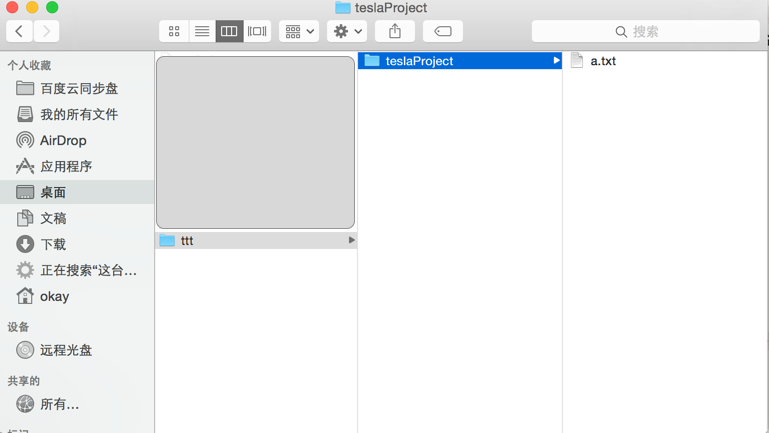Switch to list view mode
The width and height of the screenshot is (769, 433).
[201, 31]
